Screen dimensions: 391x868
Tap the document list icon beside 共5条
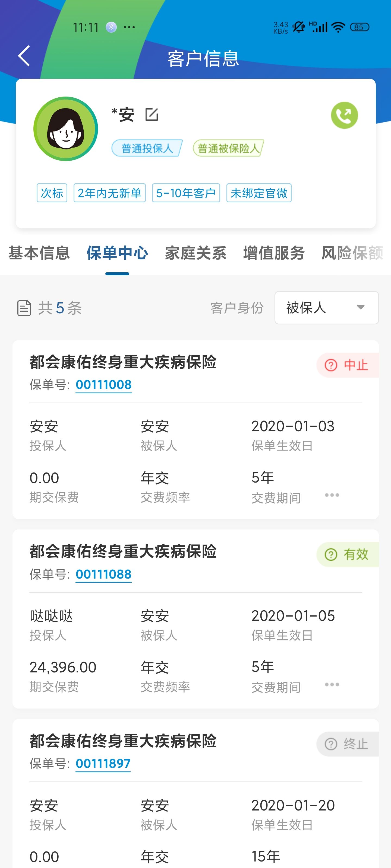[x=24, y=308]
